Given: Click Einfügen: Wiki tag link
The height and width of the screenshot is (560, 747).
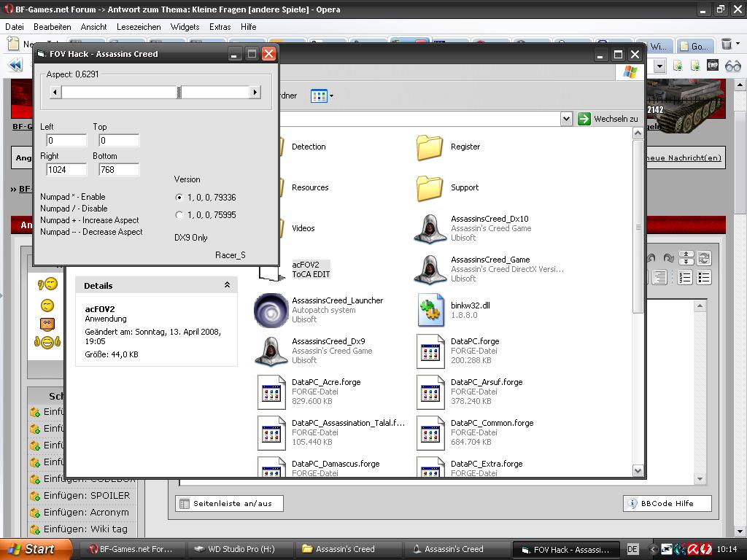Looking at the screenshot, I should click(x=86, y=529).
